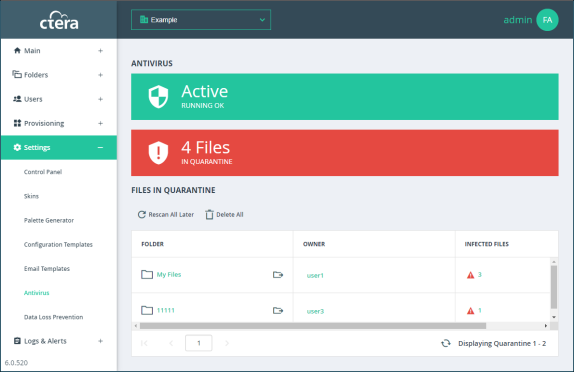Click the warning triangle in My Files row
The image size is (574, 372).
470,275
